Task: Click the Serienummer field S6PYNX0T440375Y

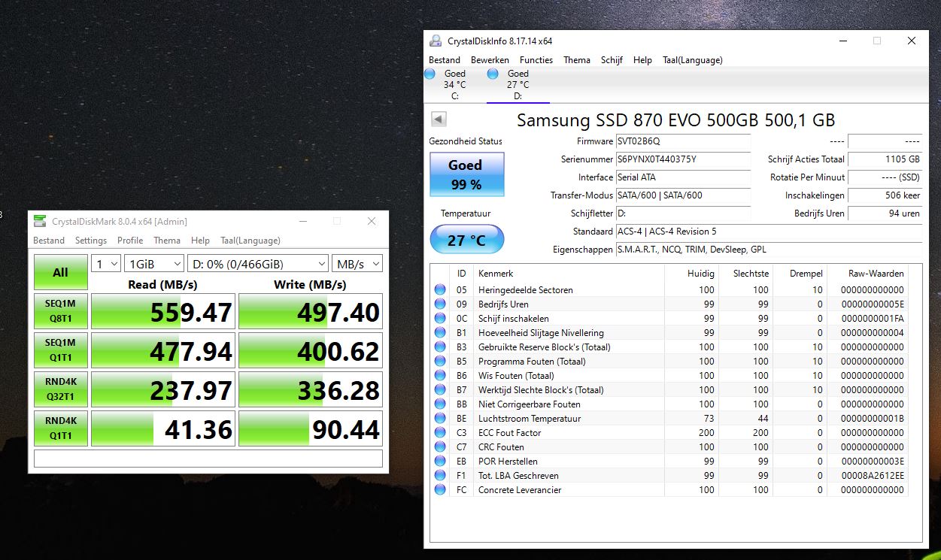Action: click(x=683, y=159)
